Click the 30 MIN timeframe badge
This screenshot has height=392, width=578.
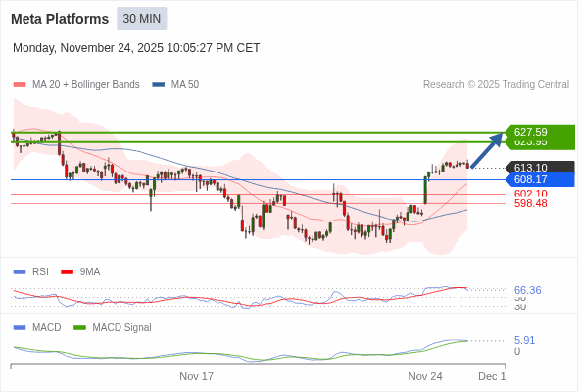pyautogui.click(x=142, y=19)
